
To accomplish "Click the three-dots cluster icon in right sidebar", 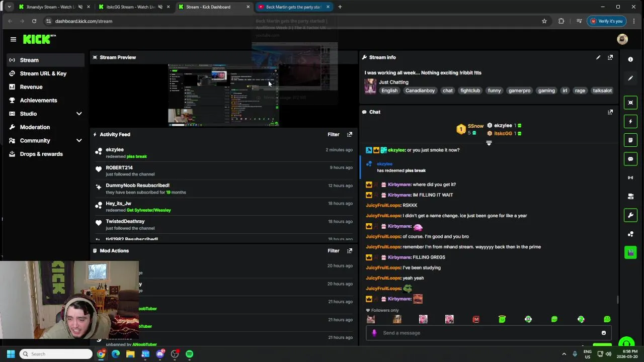I will (630, 234).
